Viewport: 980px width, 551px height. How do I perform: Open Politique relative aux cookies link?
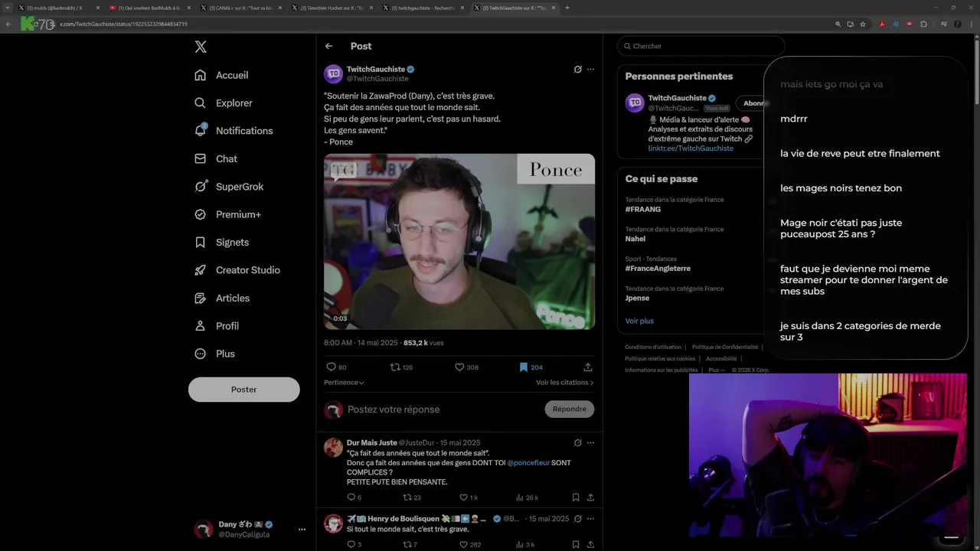(660, 359)
